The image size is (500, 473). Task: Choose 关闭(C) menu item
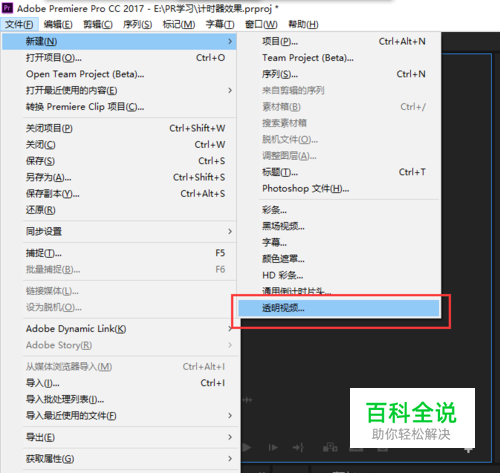pyautogui.click(x=119, y=144)
